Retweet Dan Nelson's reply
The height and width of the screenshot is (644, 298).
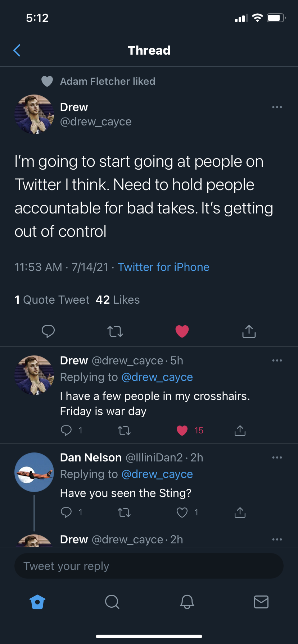tap(124, 512)
